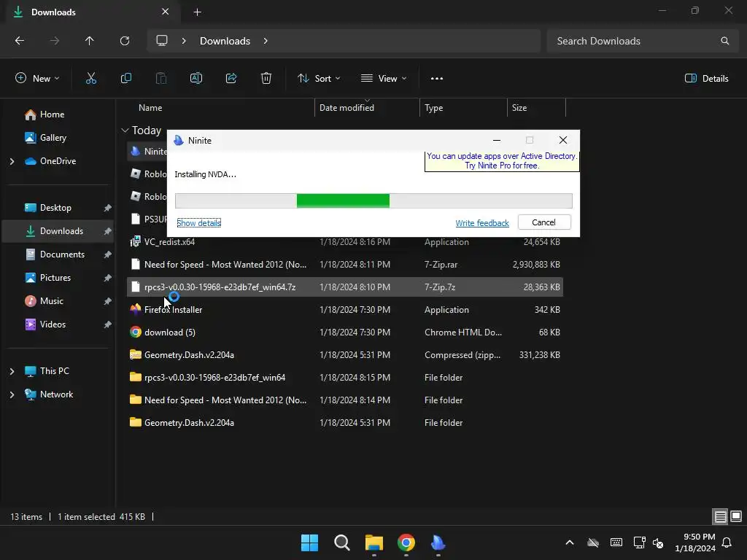Expand the OneDrive tree node
747x560 pixels.
click(12, 161)
